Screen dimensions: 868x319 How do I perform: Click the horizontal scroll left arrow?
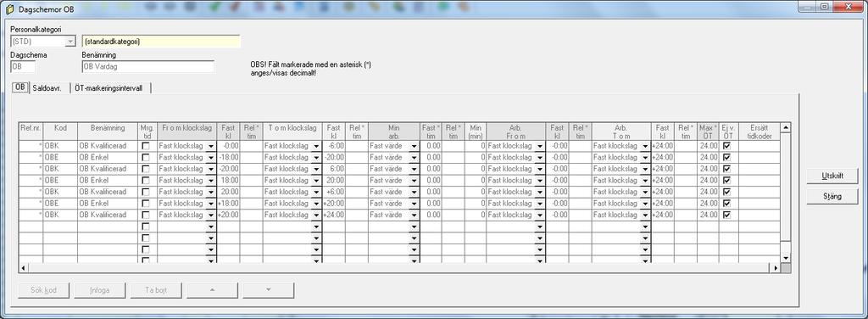[23, 268]
